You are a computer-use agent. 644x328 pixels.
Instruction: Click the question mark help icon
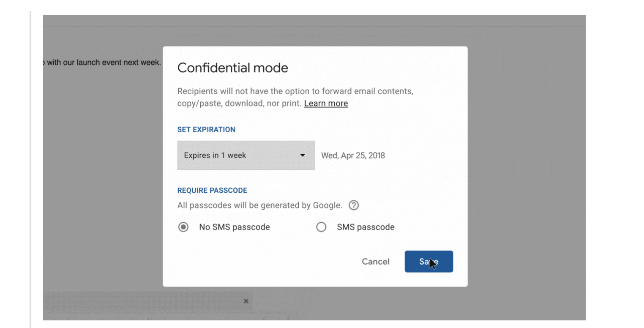pos(354,205)
